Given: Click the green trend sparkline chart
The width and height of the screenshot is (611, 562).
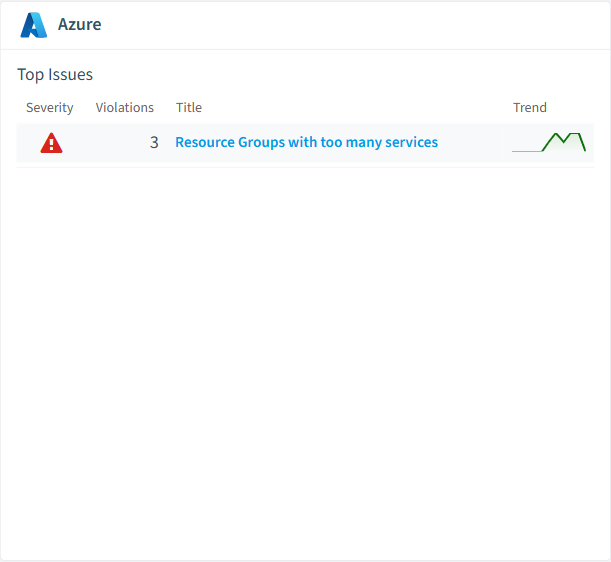Looking at the screenshot, I should point(549,142).
